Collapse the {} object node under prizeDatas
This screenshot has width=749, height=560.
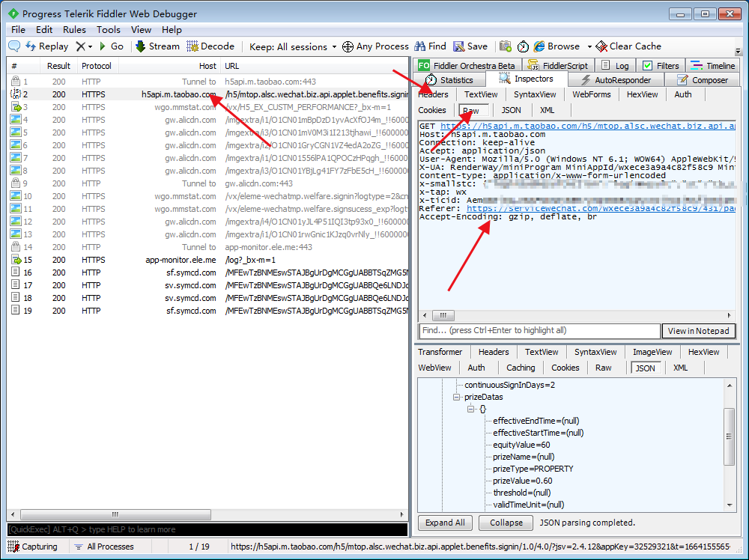point(471,409)
